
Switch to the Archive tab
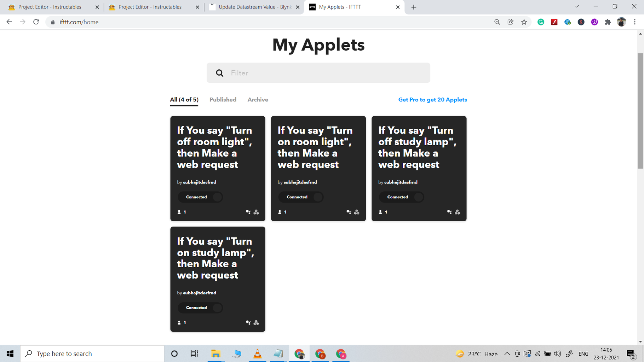pos(258,99)
